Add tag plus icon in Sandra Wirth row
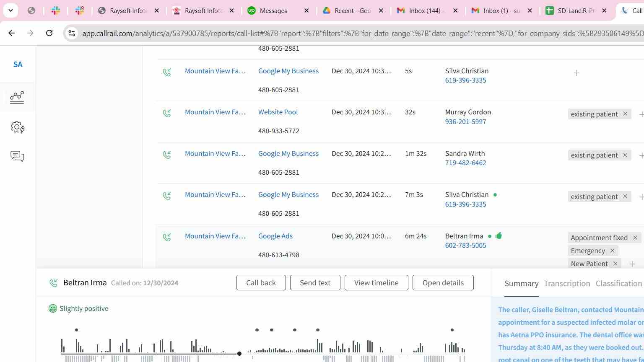The width and height of the screenshot is (644, 362). pos(641,155)
